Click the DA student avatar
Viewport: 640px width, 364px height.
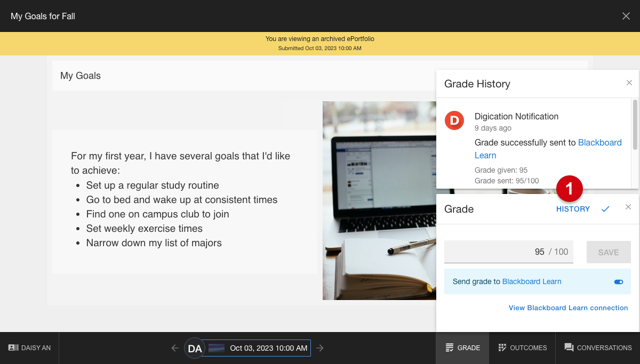(x=195, y=348)
